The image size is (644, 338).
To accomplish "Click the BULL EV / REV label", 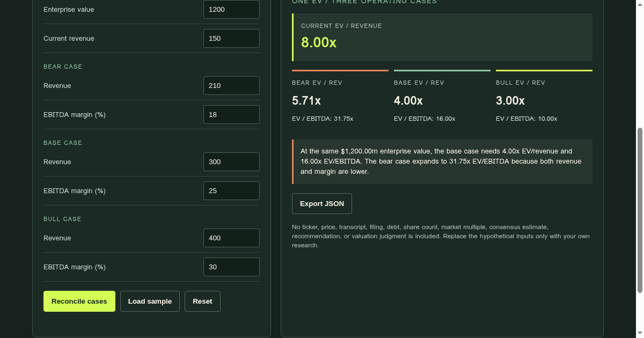I will click(521, 83).
